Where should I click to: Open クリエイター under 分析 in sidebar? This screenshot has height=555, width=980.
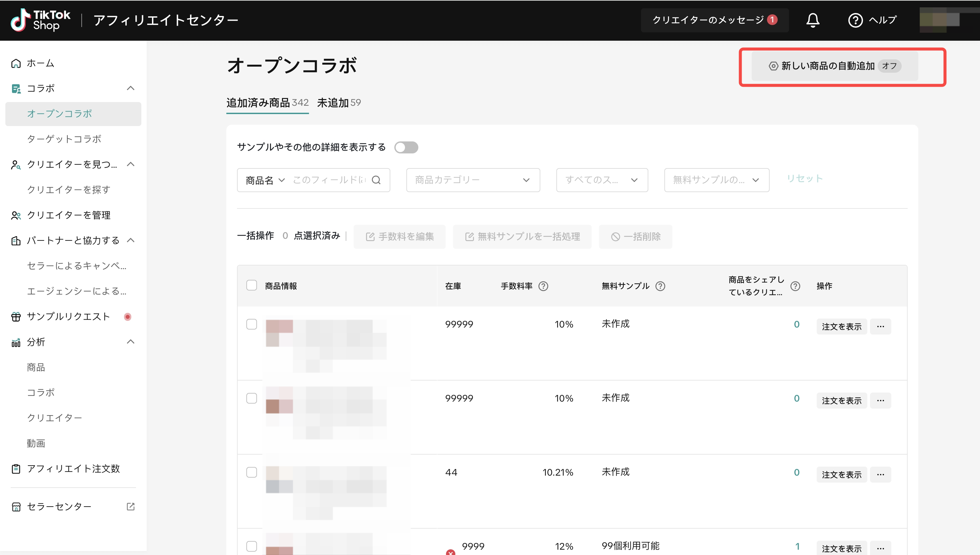[x=54, y=418]
